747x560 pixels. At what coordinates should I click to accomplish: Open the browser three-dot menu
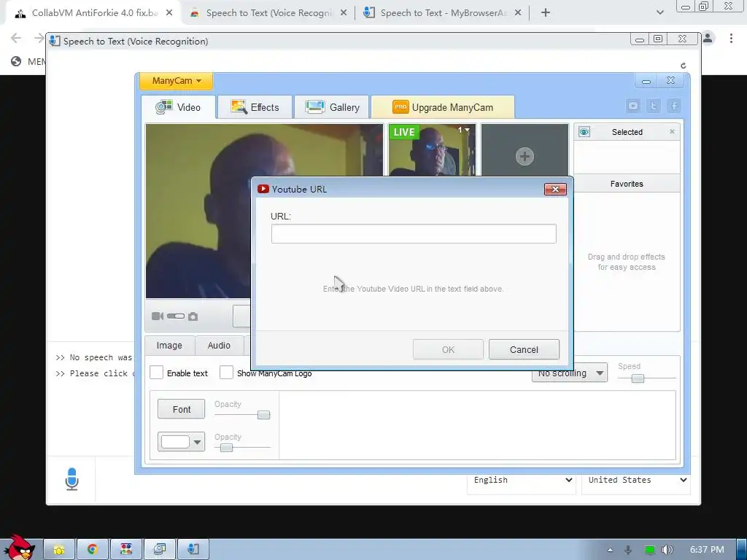(x=731, y=38)
